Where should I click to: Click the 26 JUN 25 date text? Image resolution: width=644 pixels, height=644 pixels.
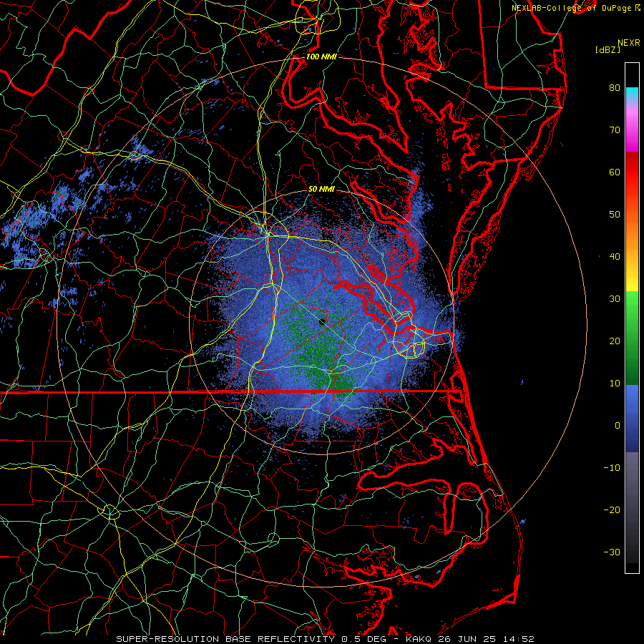pos(468,639)
